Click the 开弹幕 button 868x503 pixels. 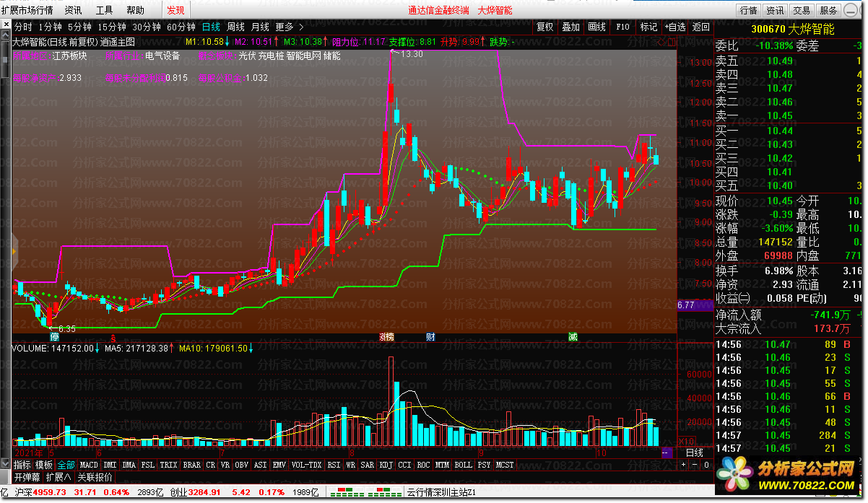click(x=27, y=477)
